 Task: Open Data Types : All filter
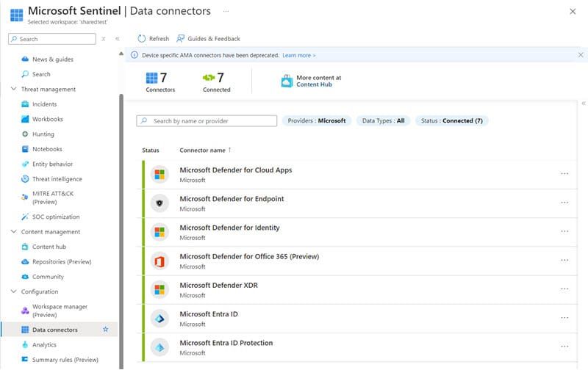pos(383,121)
